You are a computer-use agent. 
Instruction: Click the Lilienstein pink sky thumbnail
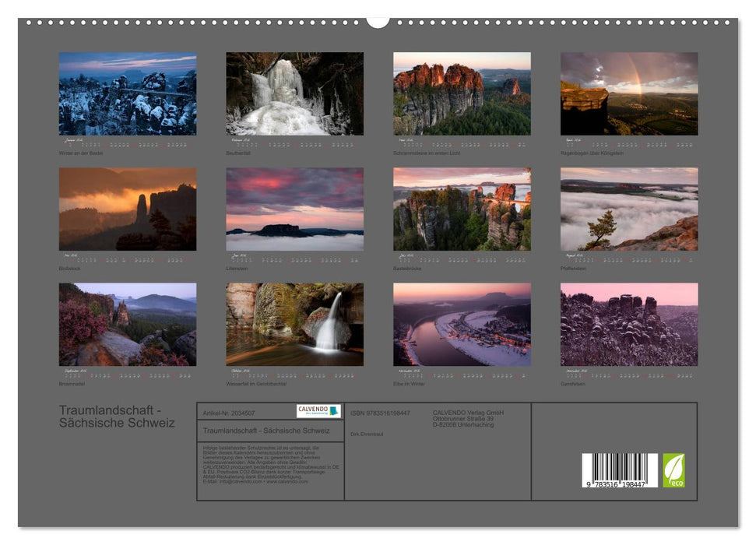[294, 209]
